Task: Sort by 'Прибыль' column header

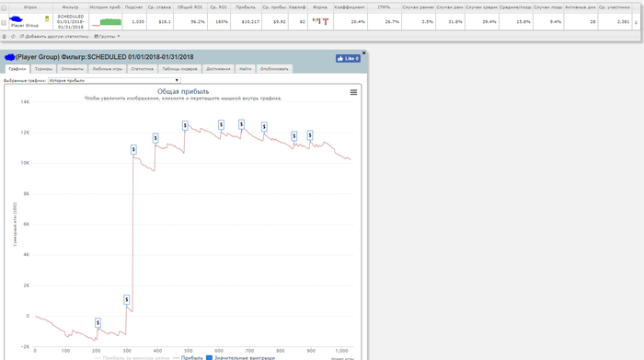Action: click(x=246, y=7)
